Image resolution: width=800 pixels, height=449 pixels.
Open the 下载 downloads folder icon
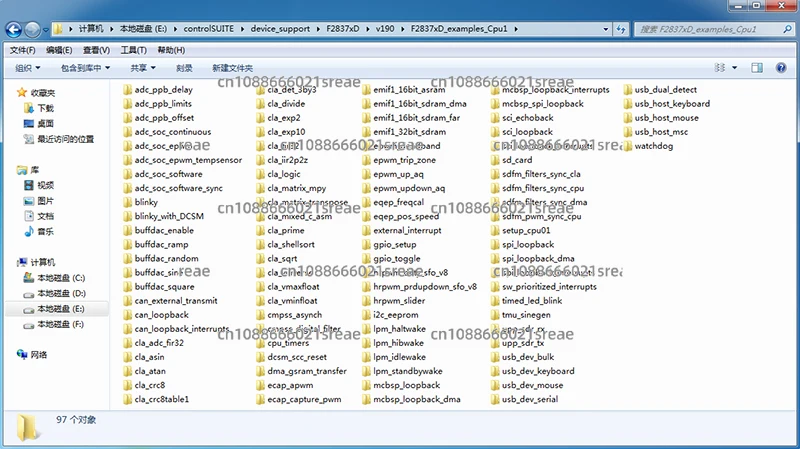(29, 108)
